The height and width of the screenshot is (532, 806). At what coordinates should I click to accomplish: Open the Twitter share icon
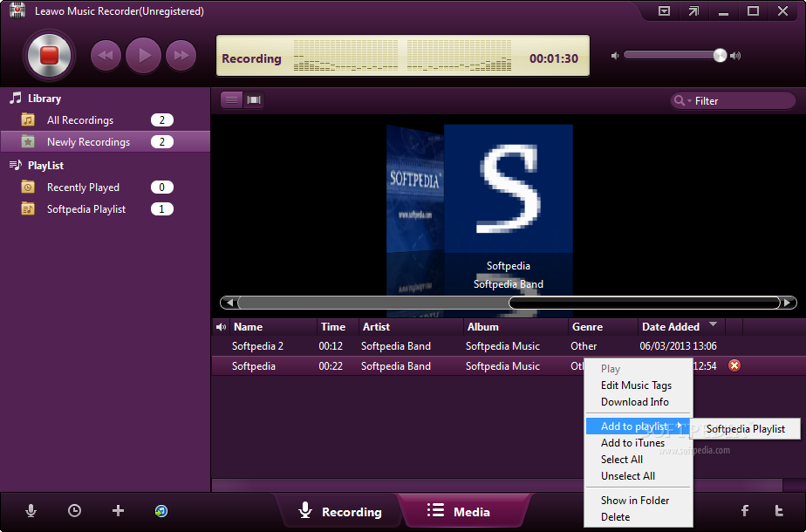[779, 510]
